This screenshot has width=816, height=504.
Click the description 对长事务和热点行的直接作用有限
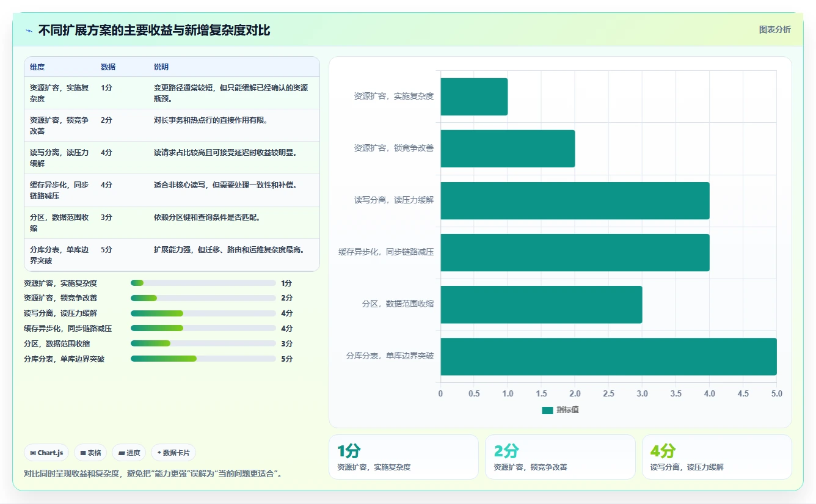coord(211,120)
